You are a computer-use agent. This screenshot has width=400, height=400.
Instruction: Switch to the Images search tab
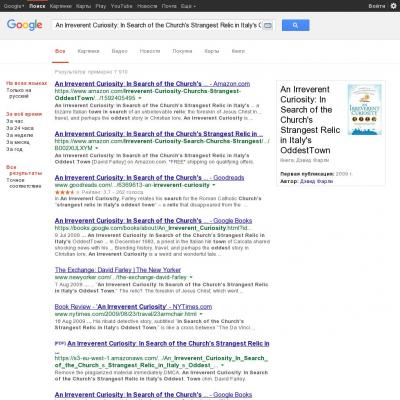click(x=88, y=51)
